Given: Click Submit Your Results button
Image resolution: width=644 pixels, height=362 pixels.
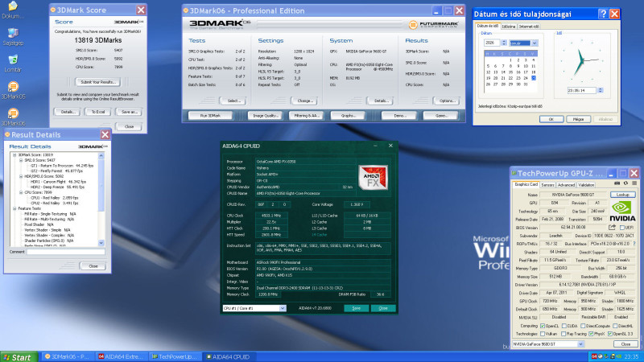Looking at the screenshot, I should pos(97,82).
